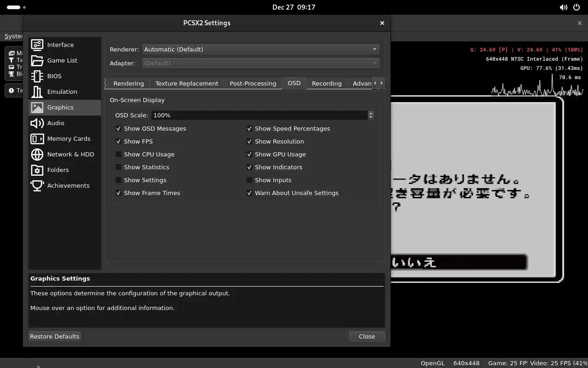588x368 pixels.
Task: Increase OSD Scale with up stepper arrow
Action: tap(371, 113)
